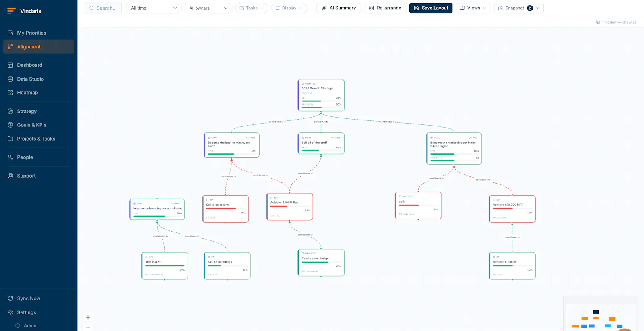This screenshot has height=331, width=644.
Task: Click Sync Now in sidebar
Action: point(39,298)
